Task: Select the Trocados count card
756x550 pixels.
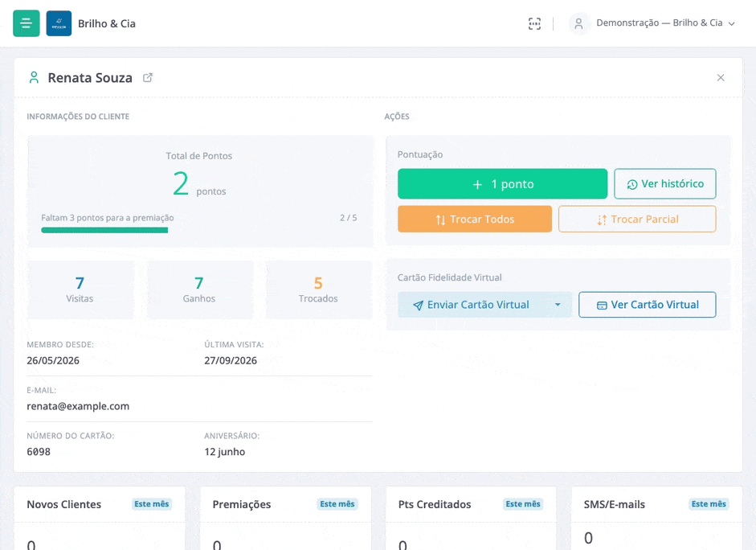Action: click(x=318, y=289)
